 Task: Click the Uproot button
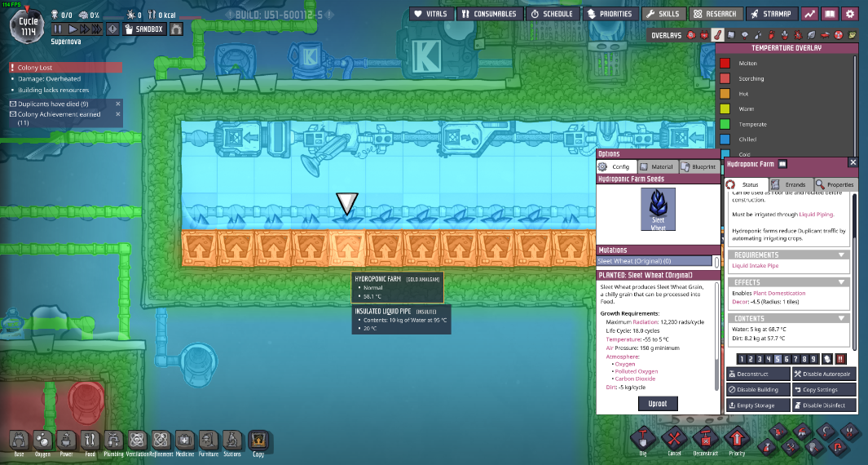point(658,404)
